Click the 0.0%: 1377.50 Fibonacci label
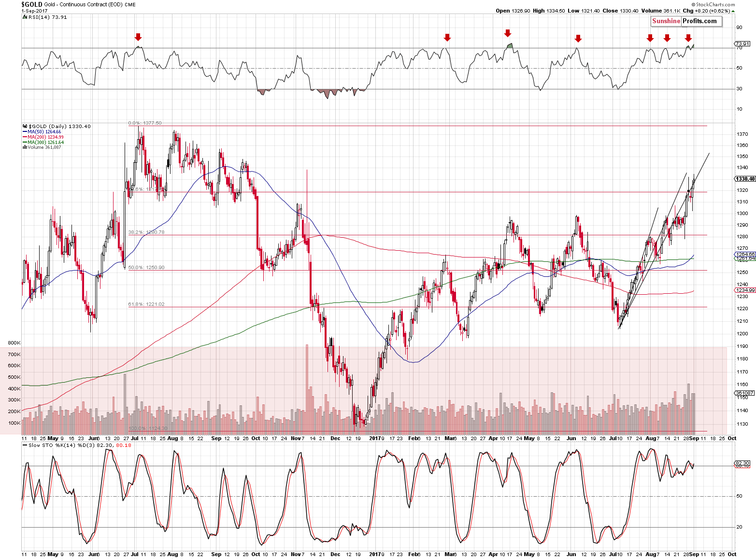Viewport: 756px width, 559px height. tap(145, 123)
